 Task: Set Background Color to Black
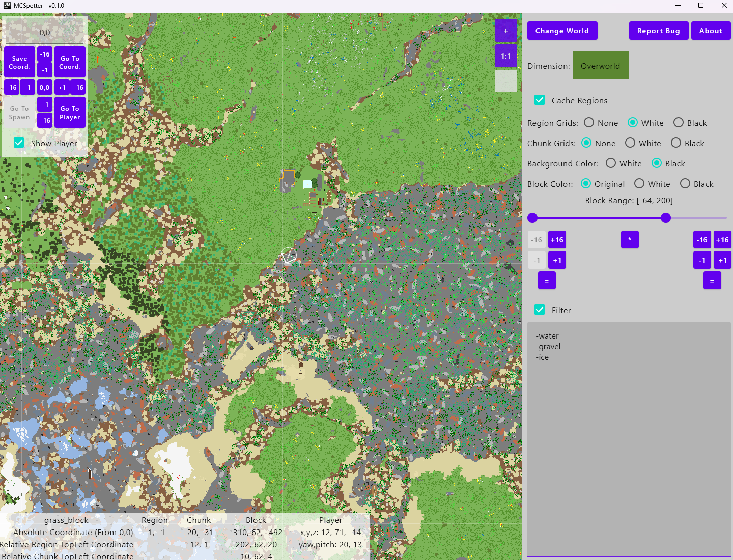point(657,163)
